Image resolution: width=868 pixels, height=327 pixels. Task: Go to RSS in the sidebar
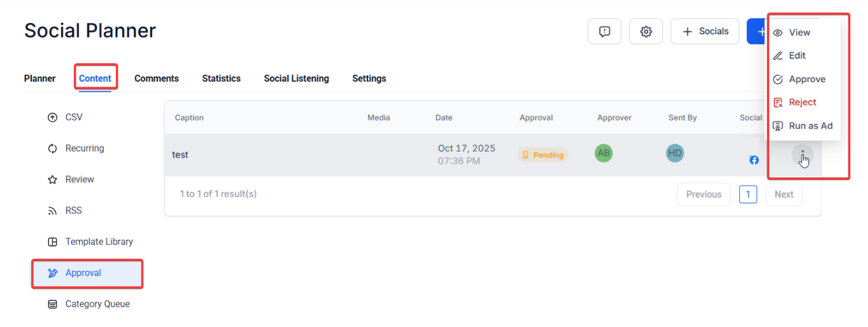(x=73, y=211)
